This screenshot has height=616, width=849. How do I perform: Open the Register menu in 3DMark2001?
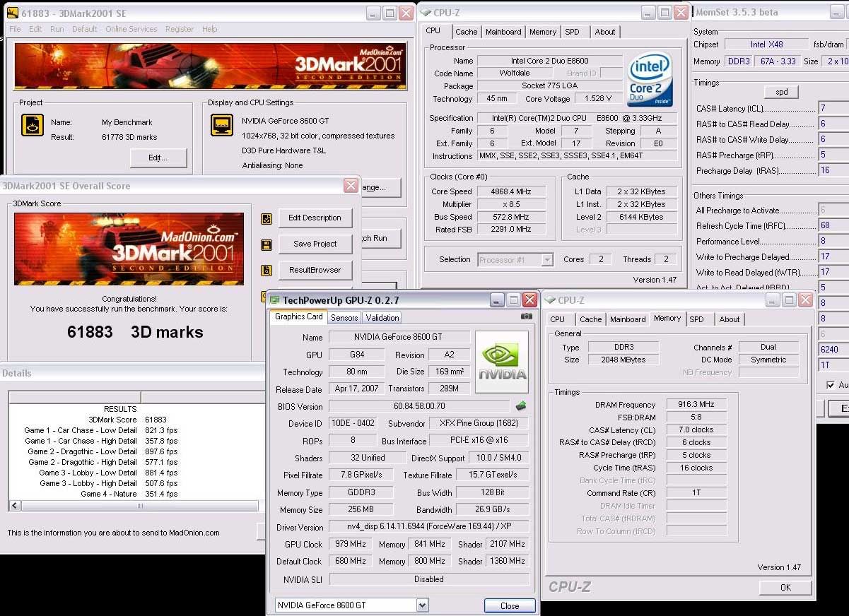[x=180, y=29]
